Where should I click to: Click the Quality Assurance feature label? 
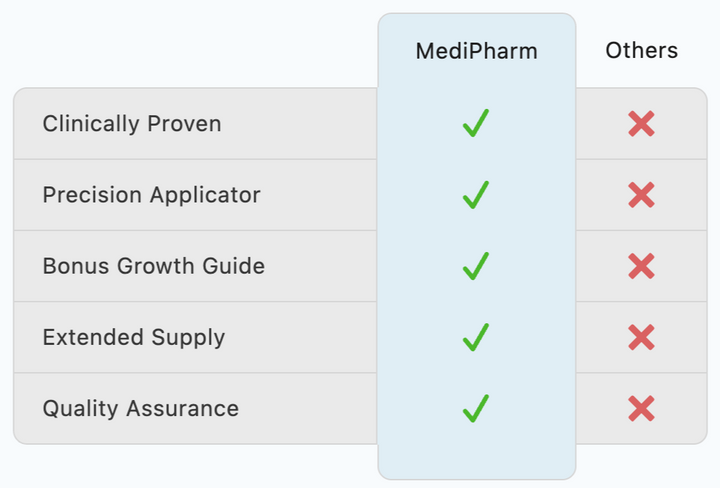tap(141, 409)
